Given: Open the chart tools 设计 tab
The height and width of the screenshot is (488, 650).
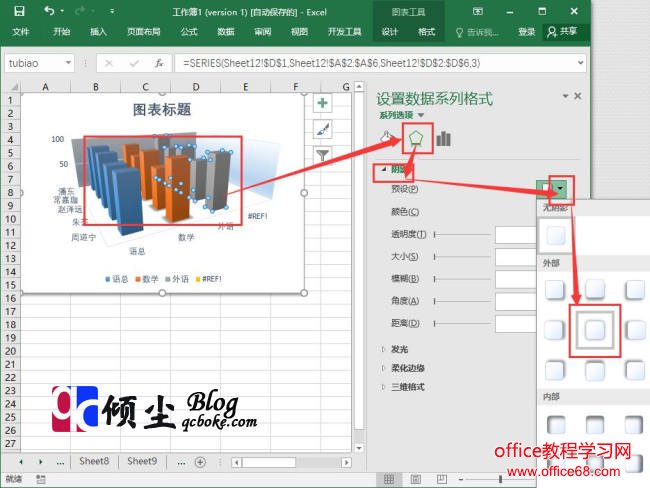Looking at the screenshot, I should point(389,32).
